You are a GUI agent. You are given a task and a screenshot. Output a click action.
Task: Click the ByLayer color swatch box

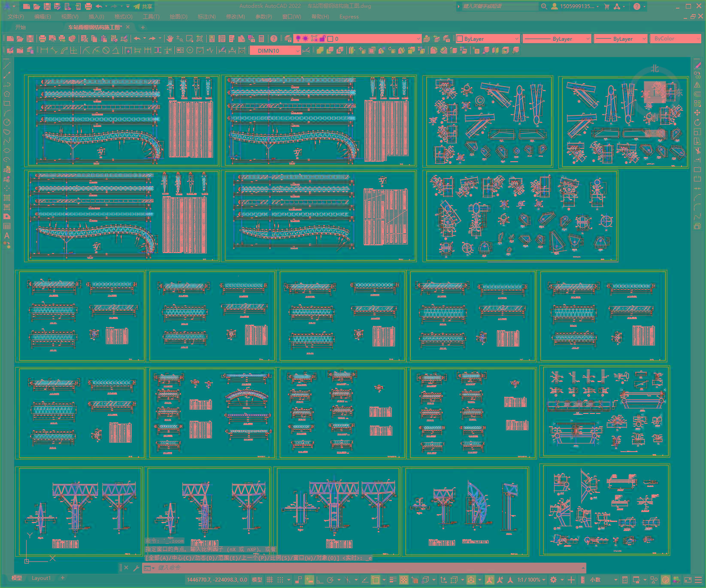[x=460, y=39]
